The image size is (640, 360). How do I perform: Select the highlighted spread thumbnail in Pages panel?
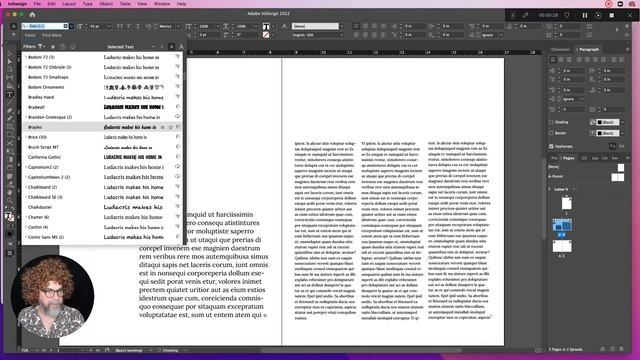[562, 225]
